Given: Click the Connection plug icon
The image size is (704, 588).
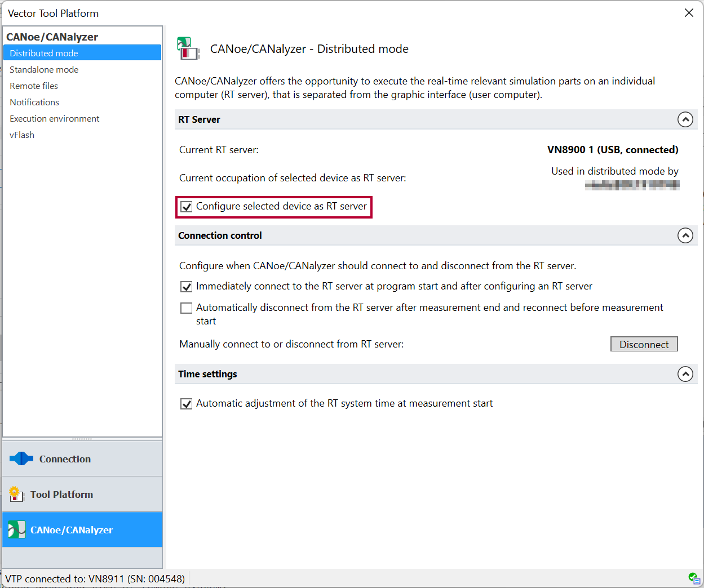Looking at the screenshot, I should click(x=21, y=458).
